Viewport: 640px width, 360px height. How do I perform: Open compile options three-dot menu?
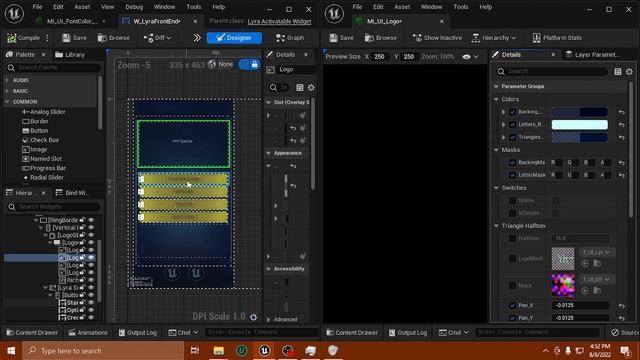pyautogui.click(x=47, y=38)
